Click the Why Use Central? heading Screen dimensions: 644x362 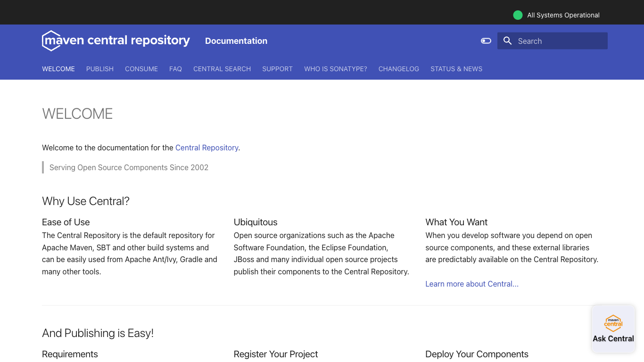point(86,201)
